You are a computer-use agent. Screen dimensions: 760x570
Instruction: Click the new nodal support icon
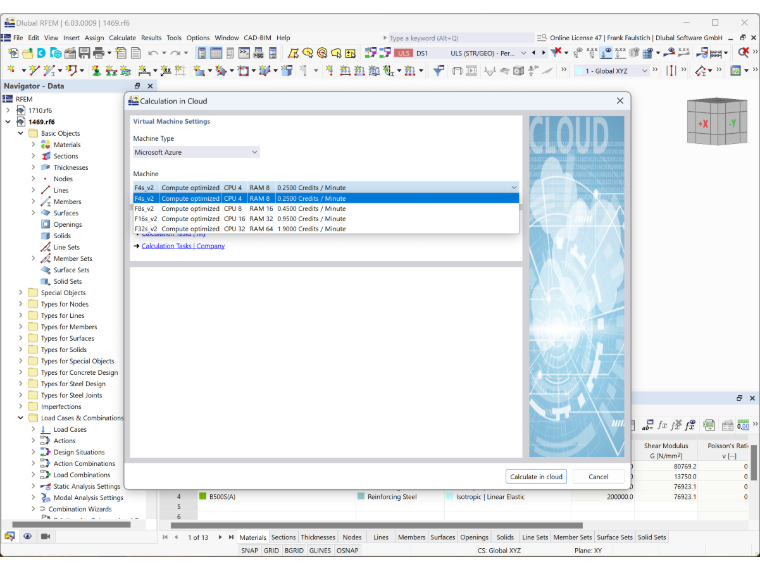(x=96, y=71)
